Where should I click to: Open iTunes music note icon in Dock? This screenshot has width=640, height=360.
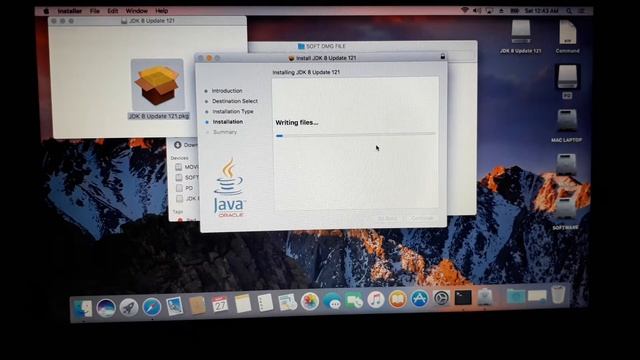click(376, 300)
